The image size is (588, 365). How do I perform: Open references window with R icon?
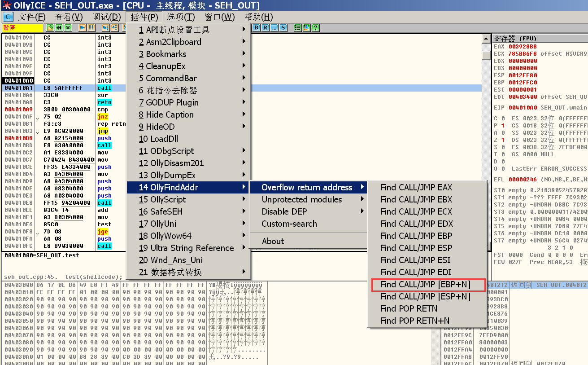[265, 28]
